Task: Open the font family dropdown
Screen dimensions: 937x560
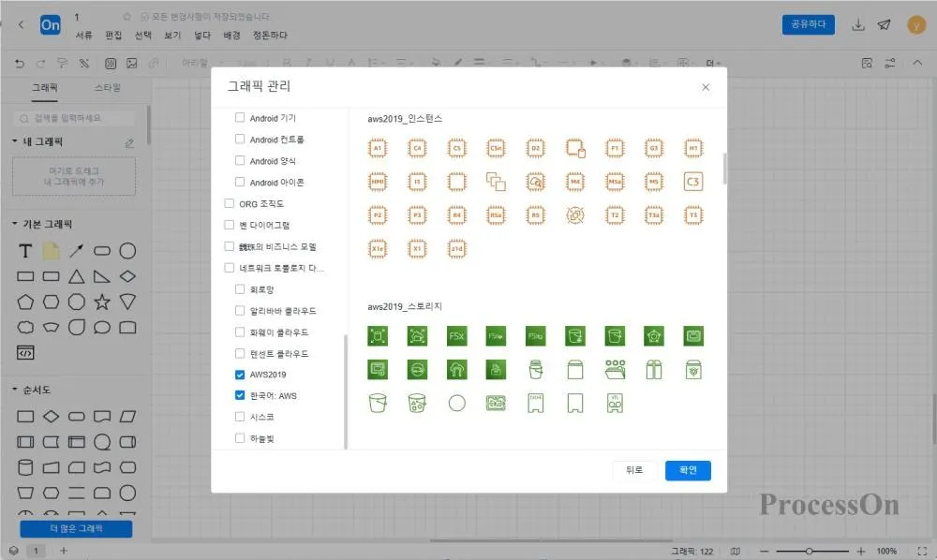Action: click(x=202, y=63)
